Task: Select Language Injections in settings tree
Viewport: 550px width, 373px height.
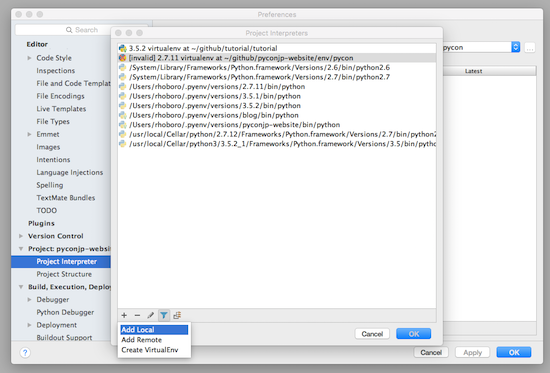Action: click(70, 172)
